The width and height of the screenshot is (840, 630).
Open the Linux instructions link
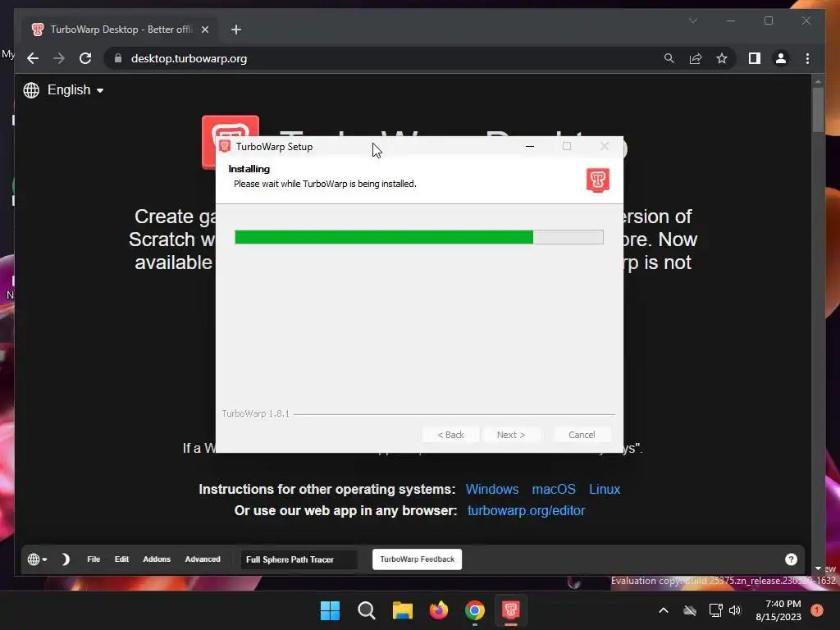[605, 489]
